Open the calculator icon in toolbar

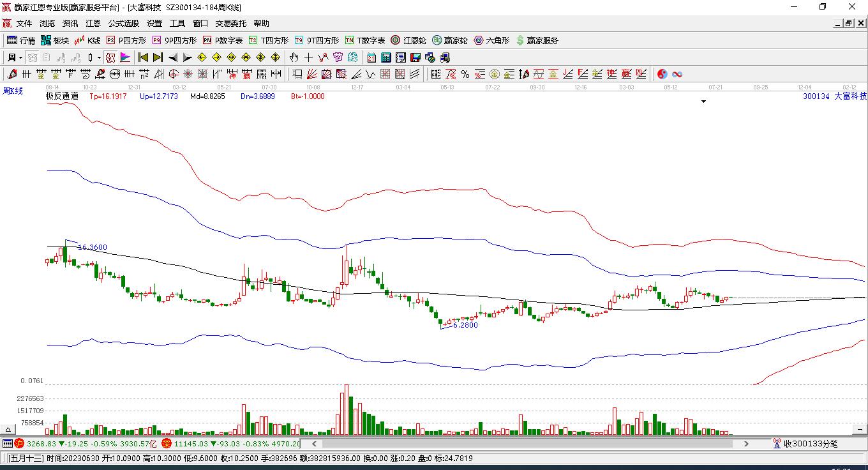tap(385, 57)
